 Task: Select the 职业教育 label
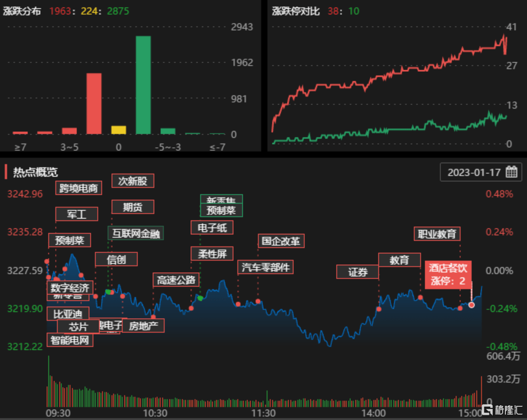[x=437, y=233]
